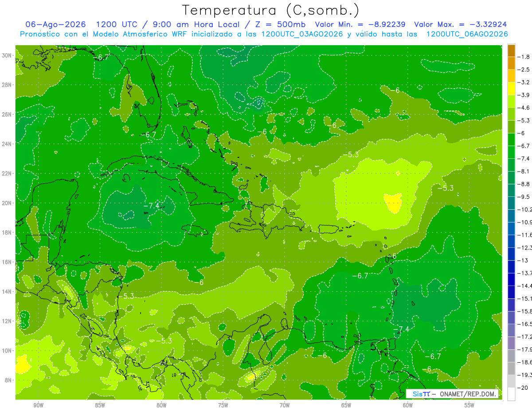Viewport: 532px width, 411px height.
Task: Click the '14N' latitude axis label
Action: [8, 292]
